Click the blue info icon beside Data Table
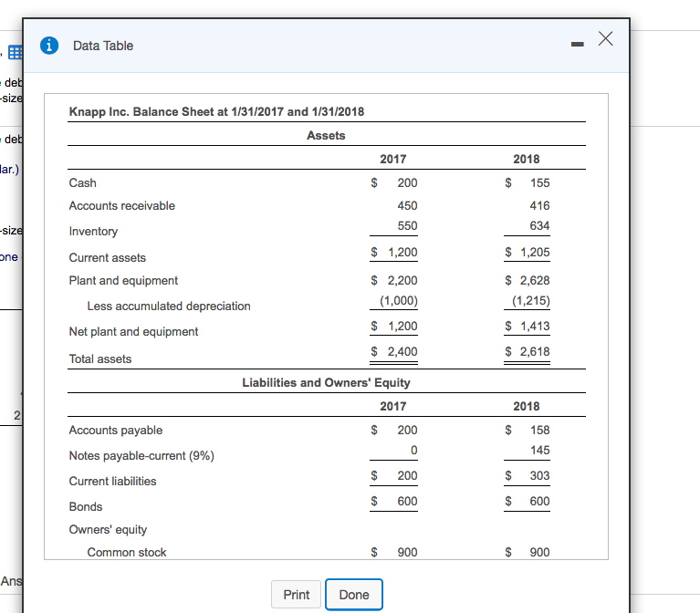 coord(51,46)
